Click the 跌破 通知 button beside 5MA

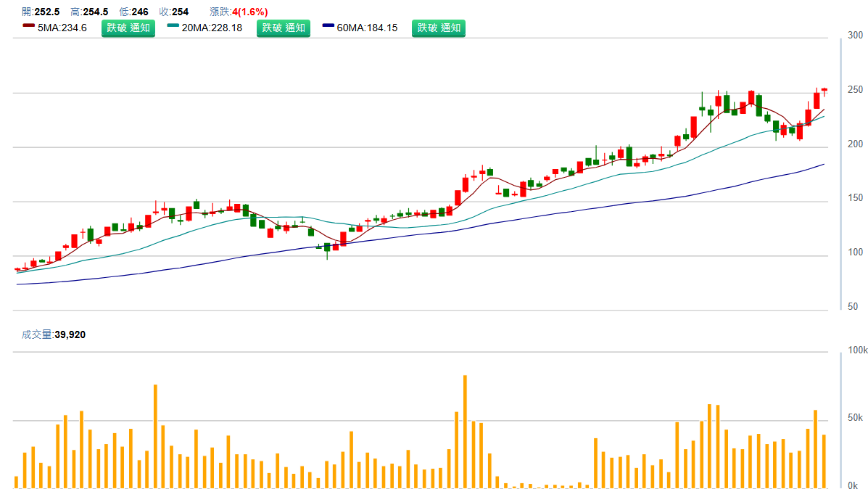(128, 28)
